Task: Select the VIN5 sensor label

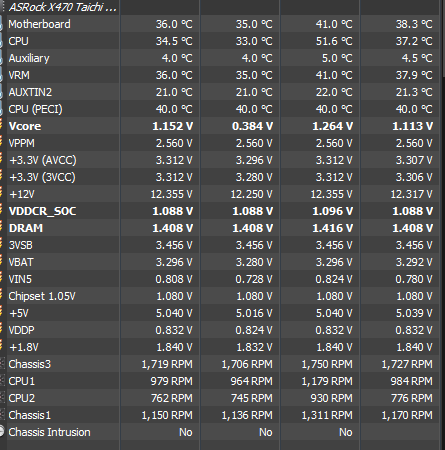Action: click(x=20, y=279)
